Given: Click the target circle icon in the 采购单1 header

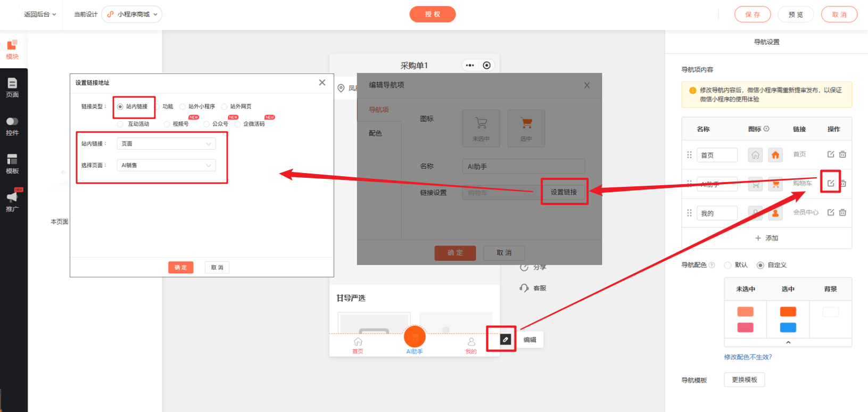Looking at the screenshot, I should coord(486,65).
